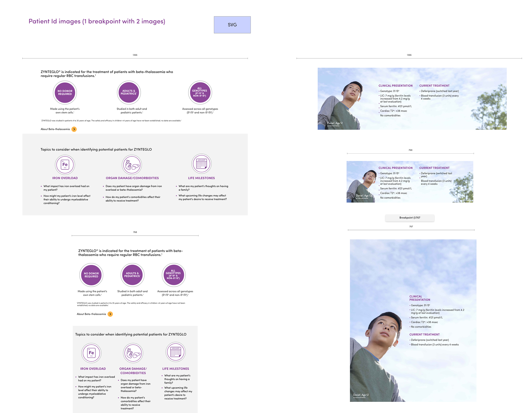Click the Adults & Pediatrics badge in 1366 layout
The height and width of the screenshot is (413, 532).
click(x=129, y=92)
